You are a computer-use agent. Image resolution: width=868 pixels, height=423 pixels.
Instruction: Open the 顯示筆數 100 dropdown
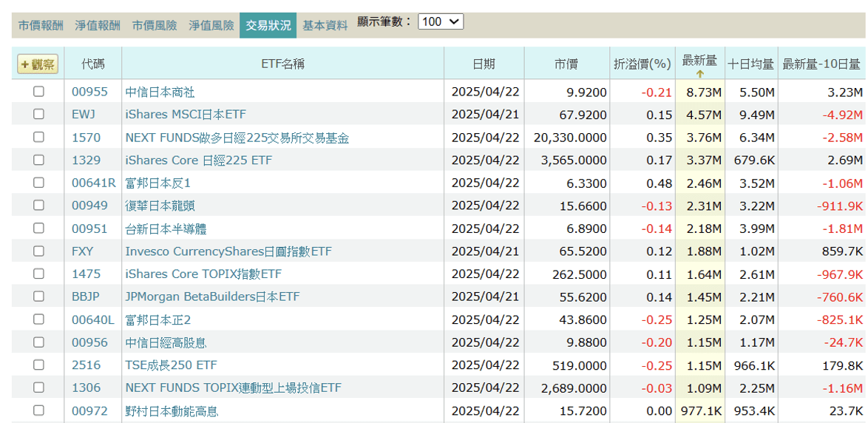(x=440, y=22)
